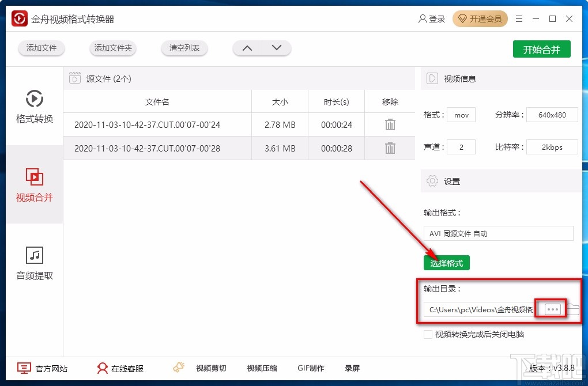Select the 格式转换 format conversion sidebar icon
The height and width of the screenshot is (386, 588).
[34, 107]
